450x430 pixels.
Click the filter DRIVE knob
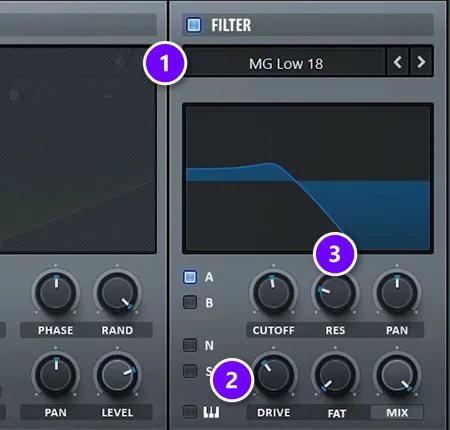[273, 375]
